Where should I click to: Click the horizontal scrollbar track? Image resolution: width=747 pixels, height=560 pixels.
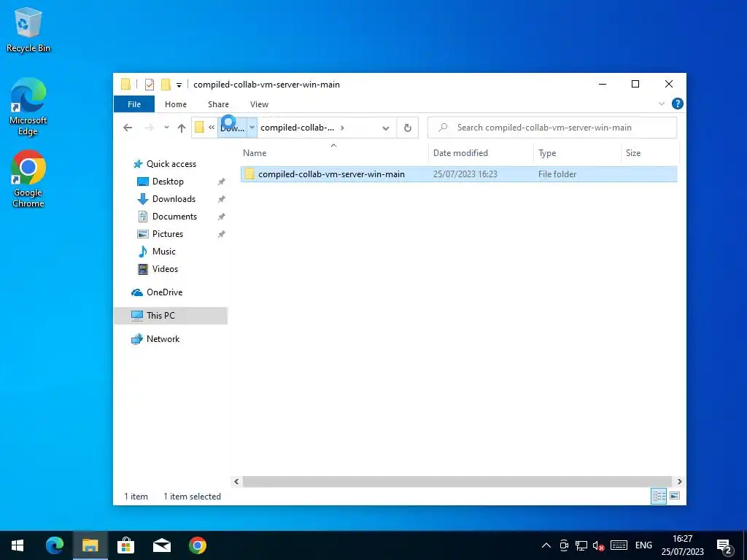click(x=457, y=481)
